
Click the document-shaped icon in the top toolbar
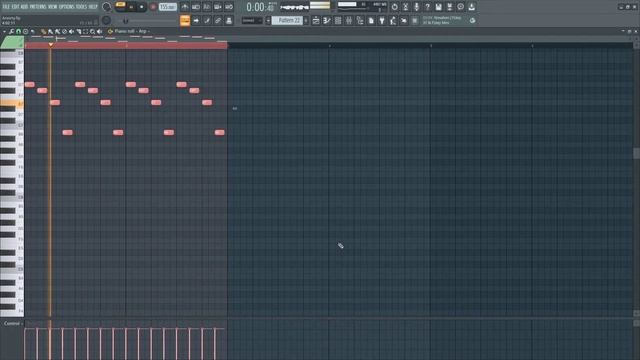pos(371,20)
